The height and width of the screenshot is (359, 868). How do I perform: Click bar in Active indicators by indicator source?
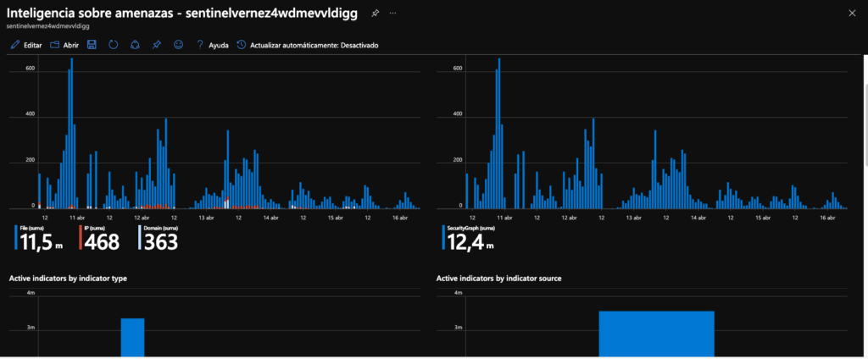656,334
